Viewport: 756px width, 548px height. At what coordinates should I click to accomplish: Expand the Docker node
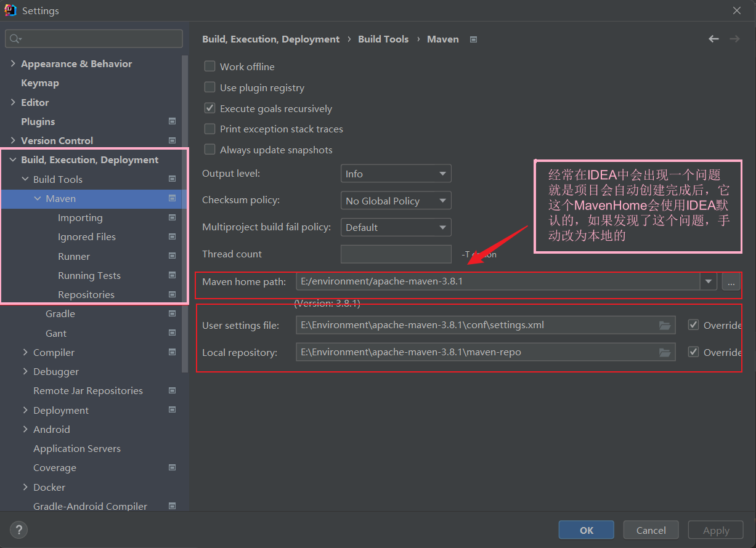[x=25, y=487]
